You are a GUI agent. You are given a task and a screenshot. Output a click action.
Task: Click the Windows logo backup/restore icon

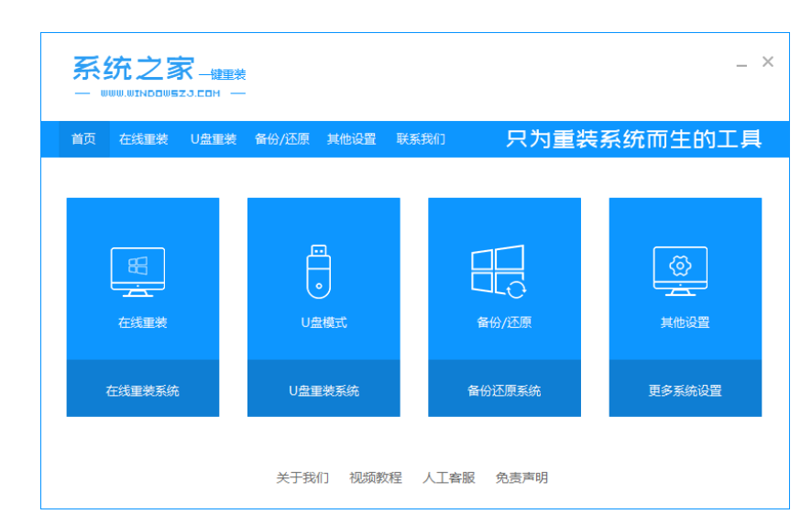point(499,271)
